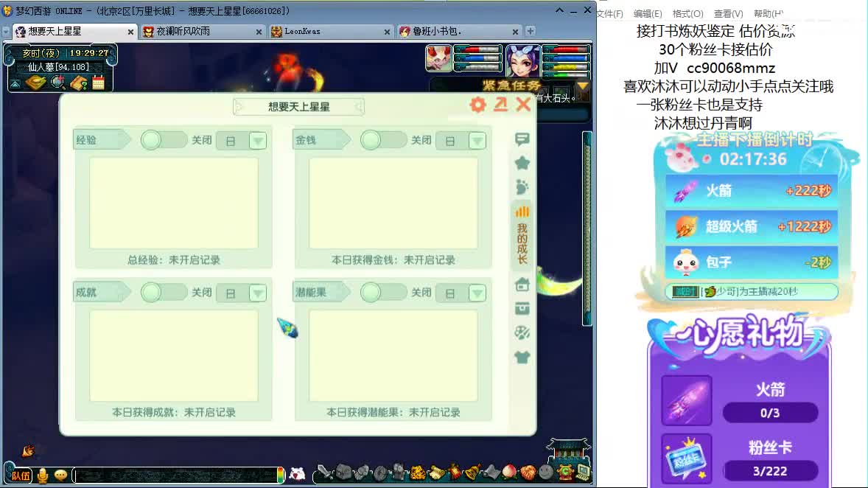Click the peach item in the hotbar
The width and height of the screenshot is (868, 488).
(x=508, y=473)
